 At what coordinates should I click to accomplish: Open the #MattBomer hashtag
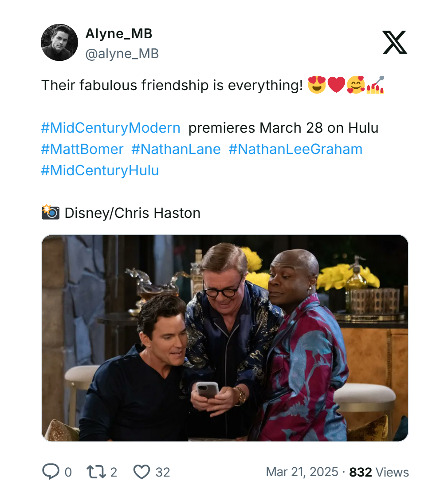tap(82, 149)
